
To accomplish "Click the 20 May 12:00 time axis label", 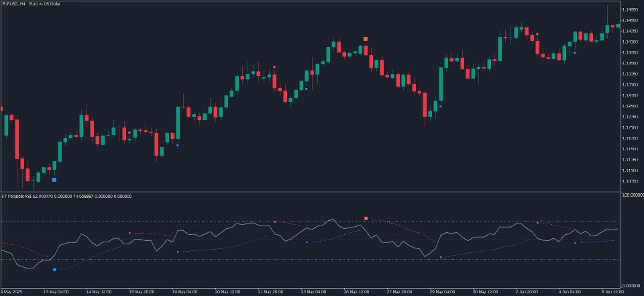I will [x=227, y=291].
